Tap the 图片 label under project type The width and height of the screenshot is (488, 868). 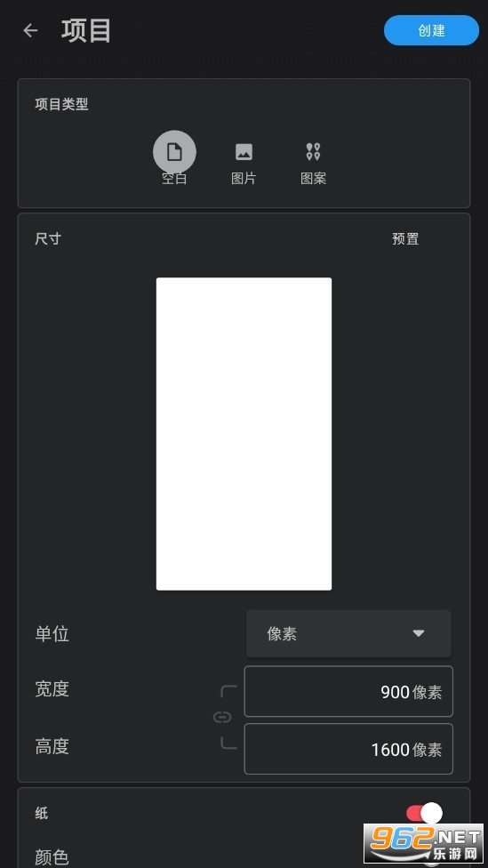244,178
